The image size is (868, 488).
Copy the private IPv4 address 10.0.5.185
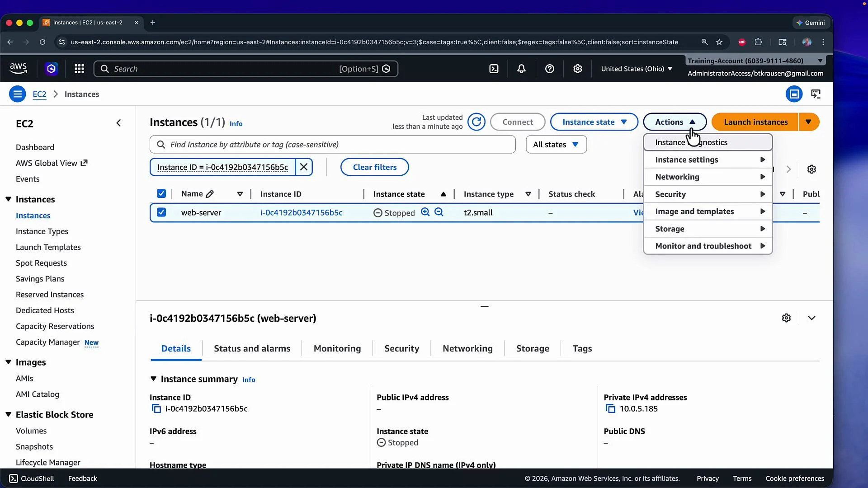click(610, 409)
